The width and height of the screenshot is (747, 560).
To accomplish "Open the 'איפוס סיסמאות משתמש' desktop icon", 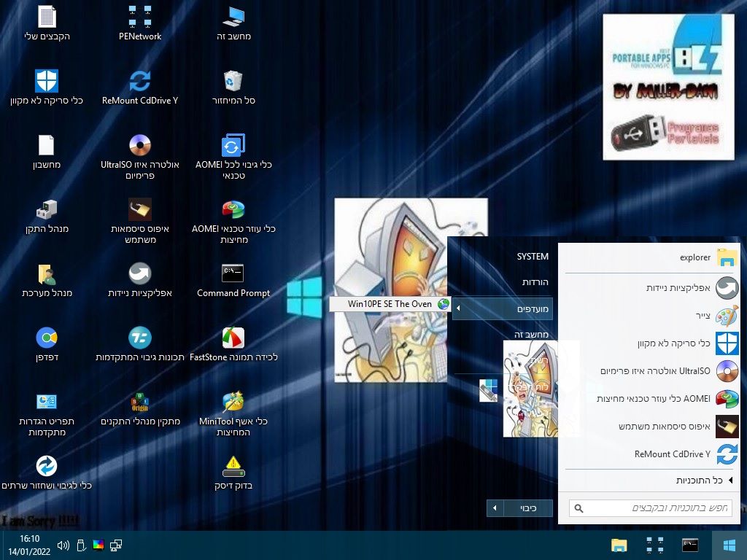I will (x=140, y=221).
